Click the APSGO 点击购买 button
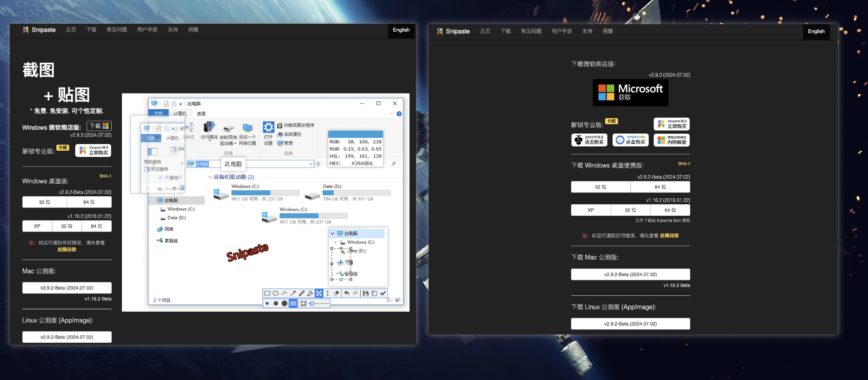Screen dimensions: 868x380 (x=631, y=140)
